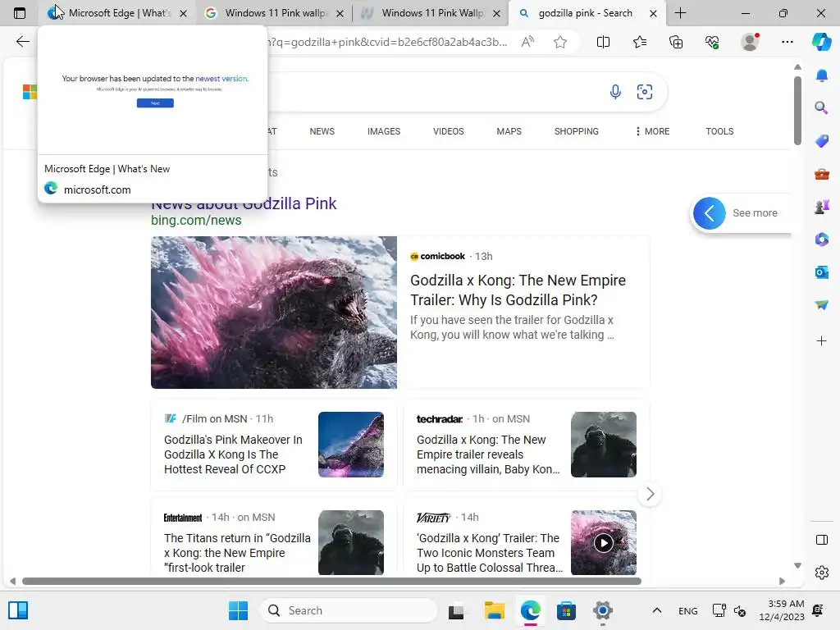The width and height of the screenshot is (840, 630).
Task: Open sidebar Games chess icon
Action: [x=821, y=206]
